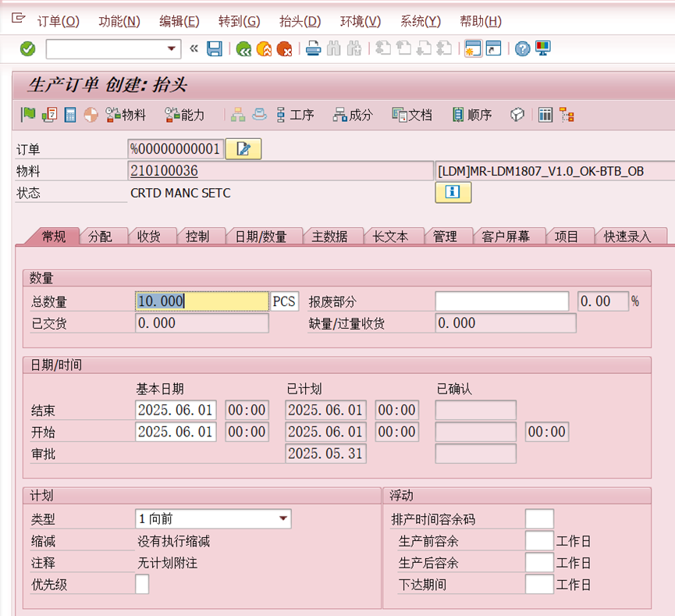The width and height of the screenshot is (675, 616).
Task: Click the Print icon
Action: point(313,48)
